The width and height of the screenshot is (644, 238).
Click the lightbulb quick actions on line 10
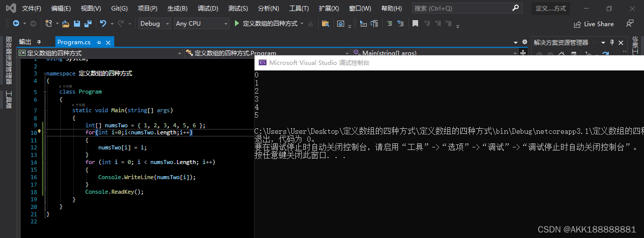tap(39, 132)
